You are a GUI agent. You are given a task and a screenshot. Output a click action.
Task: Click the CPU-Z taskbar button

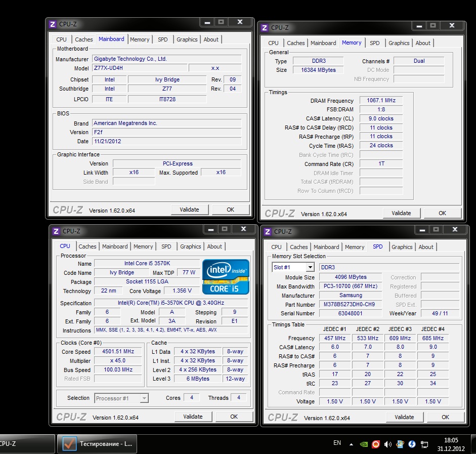pos(27,444)
